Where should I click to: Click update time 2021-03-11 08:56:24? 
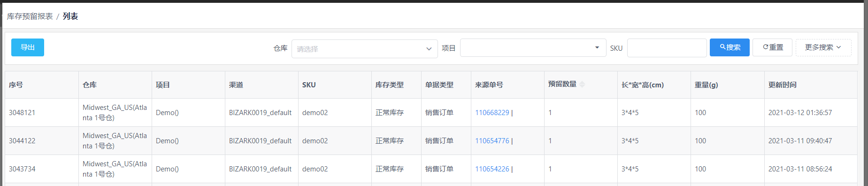800,169
